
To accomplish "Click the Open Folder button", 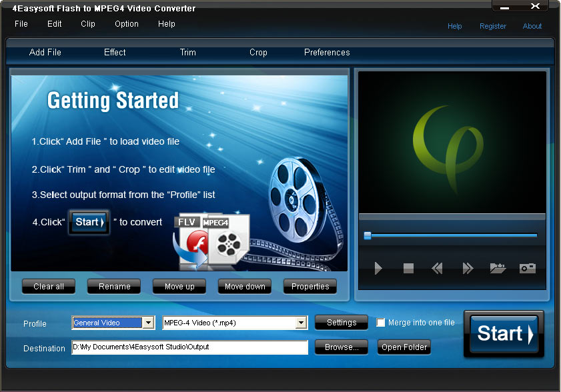I will coord(404,347).
